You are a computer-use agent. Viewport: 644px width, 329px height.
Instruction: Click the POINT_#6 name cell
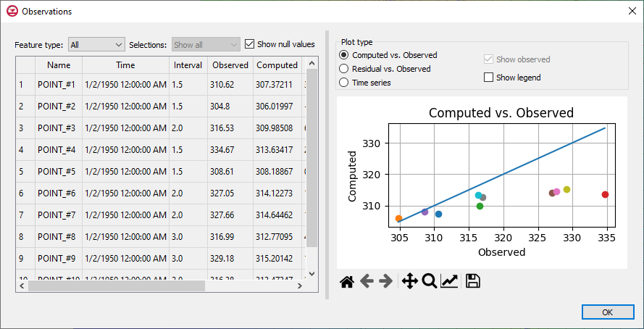[x=59, y=193]
